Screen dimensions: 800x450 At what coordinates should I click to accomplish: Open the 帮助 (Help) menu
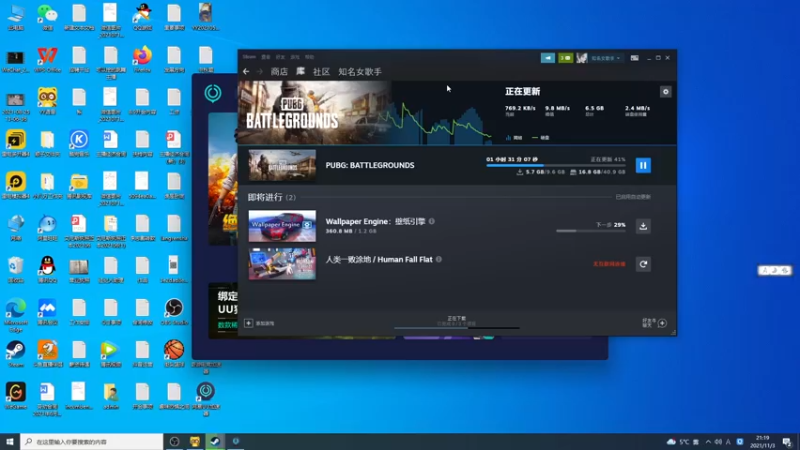click(309, 57)
